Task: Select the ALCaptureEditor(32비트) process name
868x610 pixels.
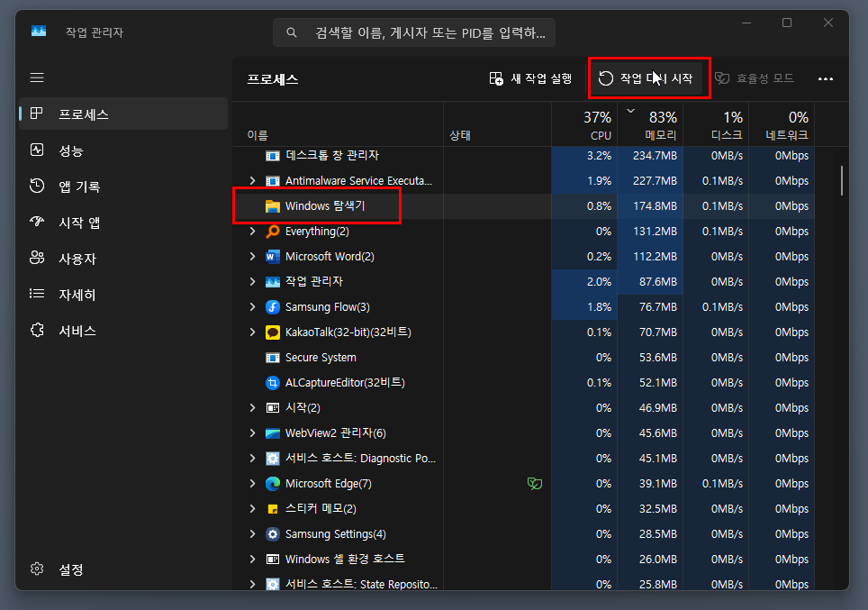Action: (x=345, y=382)
